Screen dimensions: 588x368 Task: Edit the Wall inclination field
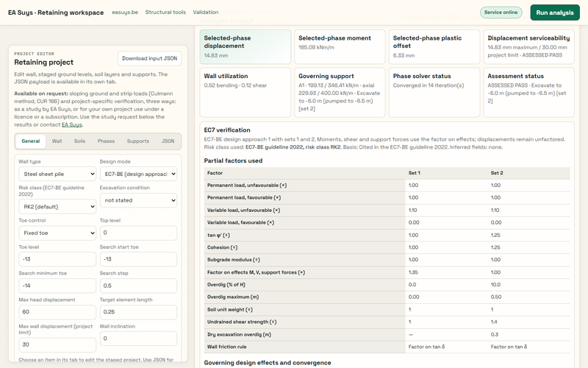click(138, 339)
